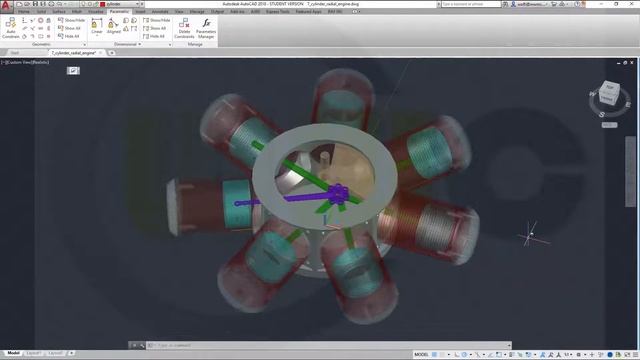This screenshot has width=640, height=360.
Task: Open the Start file tab
Action: tap(15, 53)
